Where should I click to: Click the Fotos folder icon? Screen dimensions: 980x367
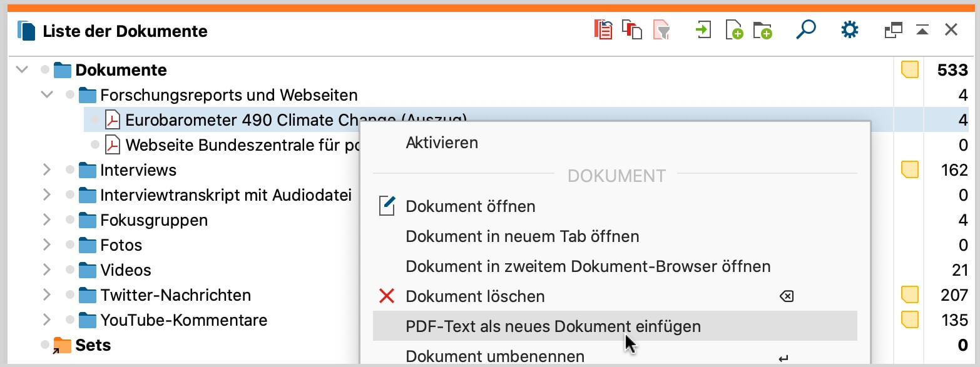coord(88,244)
